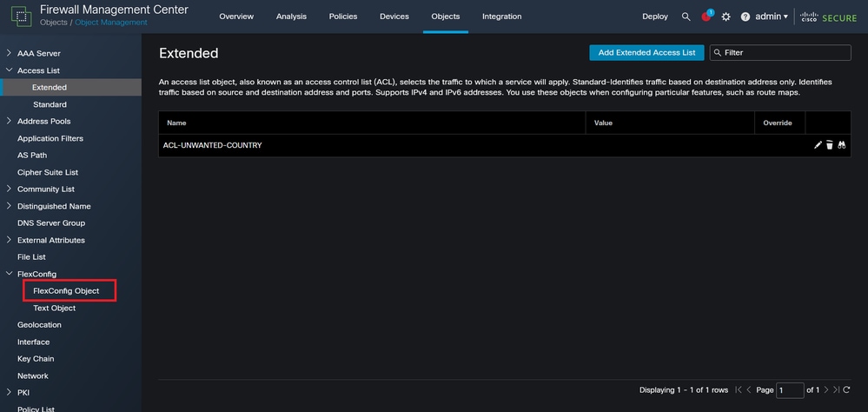
Task: Click the Deploy button
Action: coord(655,17)
